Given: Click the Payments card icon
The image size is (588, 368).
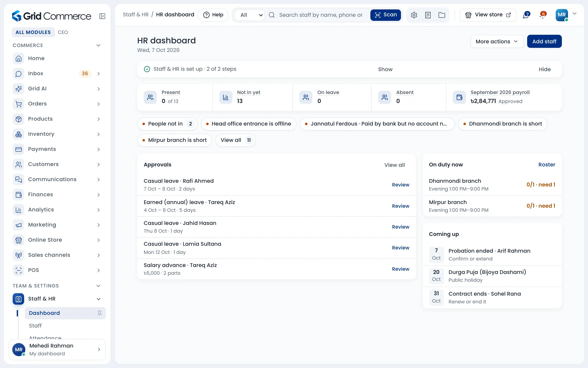Looking at the screenshot, I should pos(18,149).
